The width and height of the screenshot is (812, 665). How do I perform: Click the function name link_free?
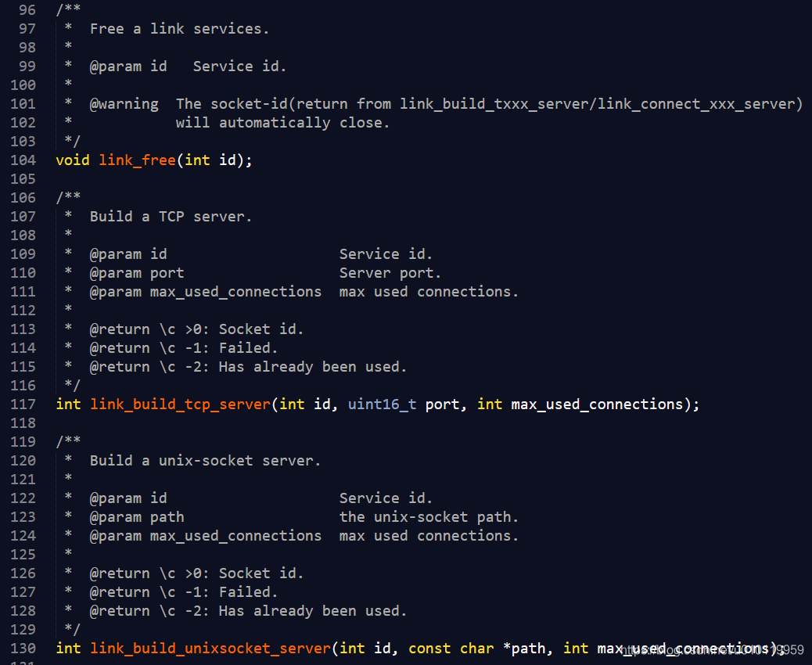(137, 160)
